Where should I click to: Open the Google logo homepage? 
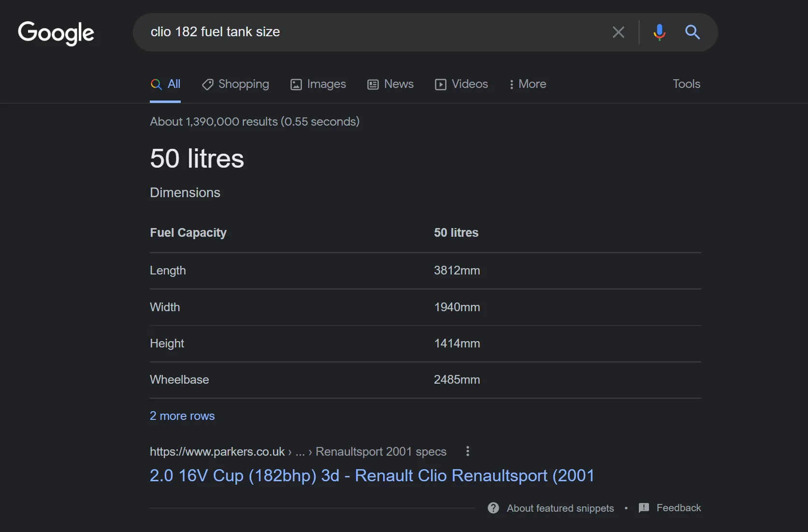[56, 33]
